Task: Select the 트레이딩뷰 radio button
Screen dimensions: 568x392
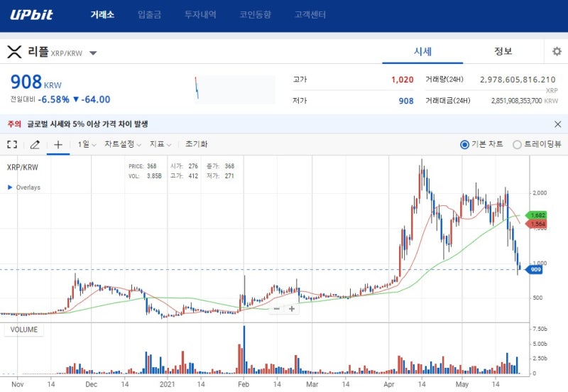Action: coord(517,145)
